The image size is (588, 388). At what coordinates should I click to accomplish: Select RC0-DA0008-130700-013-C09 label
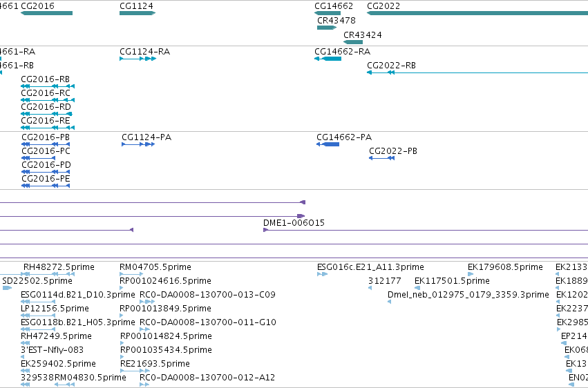tap(207, 295)
